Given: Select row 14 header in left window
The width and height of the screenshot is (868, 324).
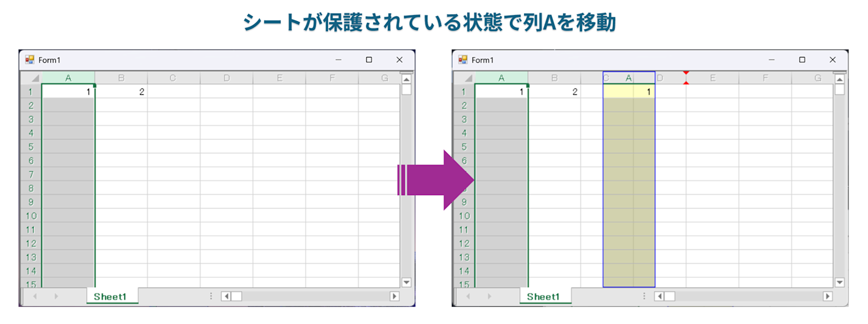Looking at the screenshot, I should (31, 271).
